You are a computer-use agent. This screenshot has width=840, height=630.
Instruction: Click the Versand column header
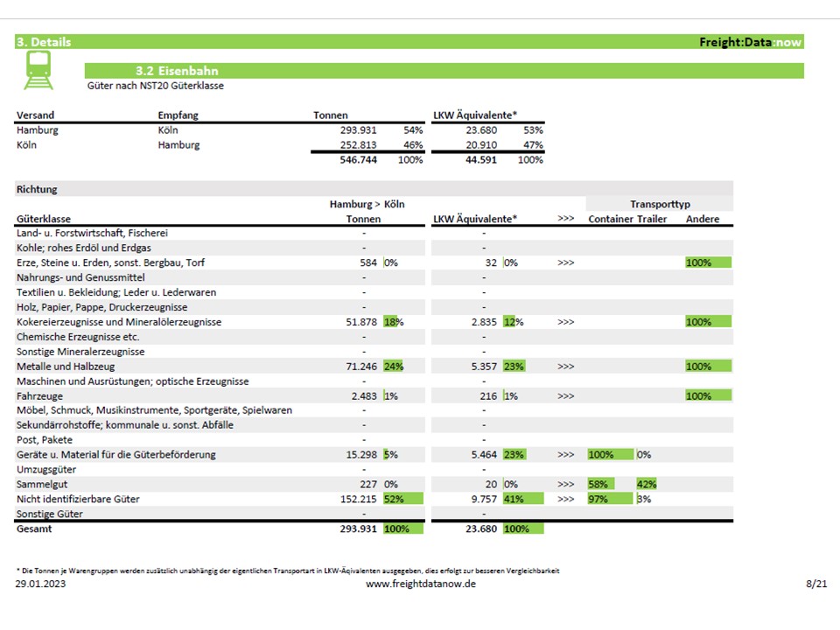click(x=35, y=115)
